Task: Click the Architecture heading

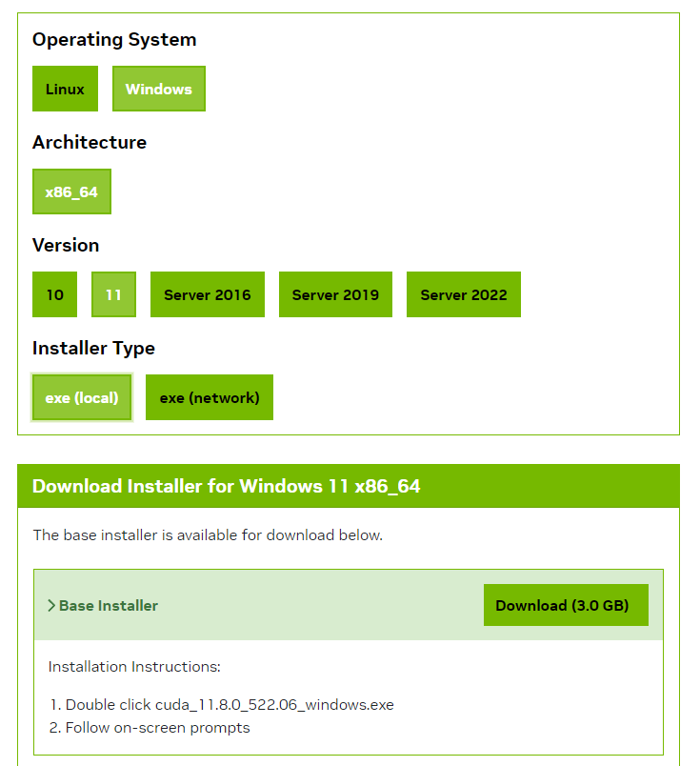Action: tap(90, 143)
